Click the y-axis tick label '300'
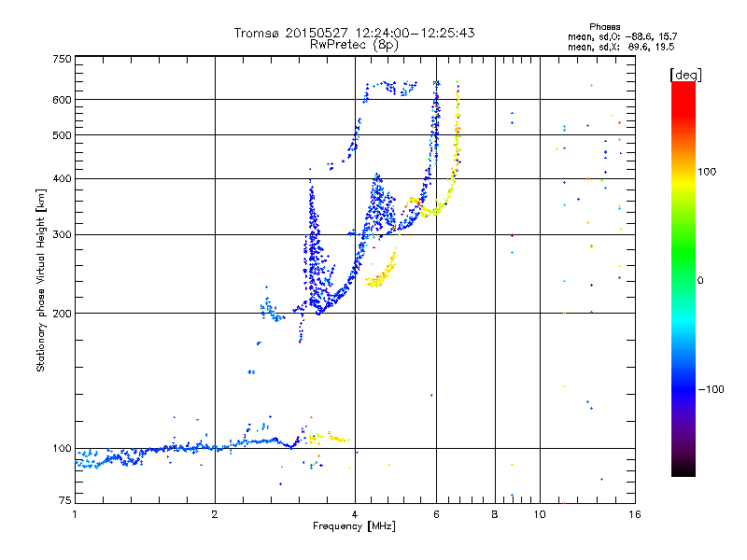The width and height of the screenshot is (747, 560). click(63, 235)
